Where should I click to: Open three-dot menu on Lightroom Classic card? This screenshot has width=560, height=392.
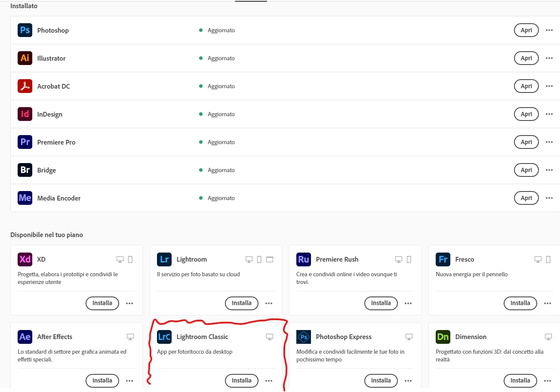coord(269,380)
